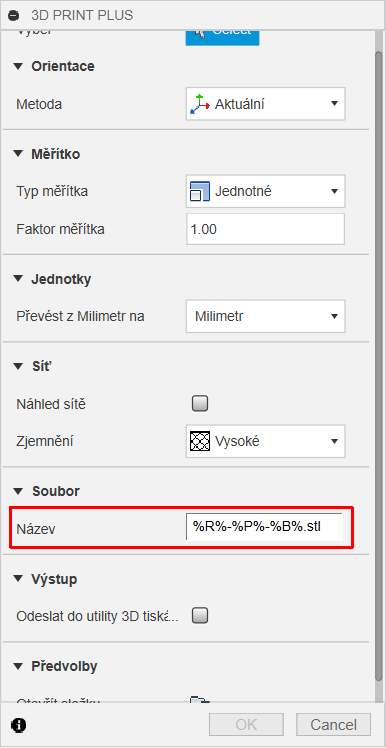Screen dimensions: 386x748
Task: Open the Metoda dropdown
Action: tap(265, 104)
